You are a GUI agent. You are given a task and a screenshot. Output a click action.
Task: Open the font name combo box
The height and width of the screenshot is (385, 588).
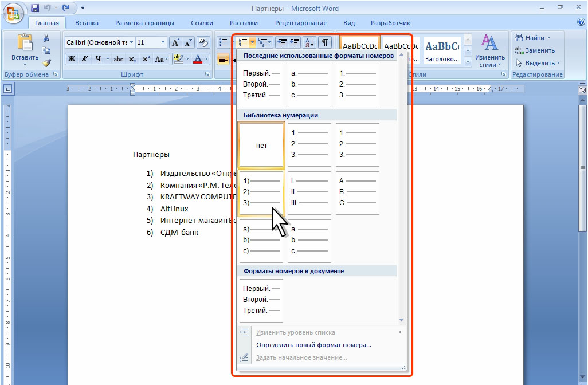99,42
